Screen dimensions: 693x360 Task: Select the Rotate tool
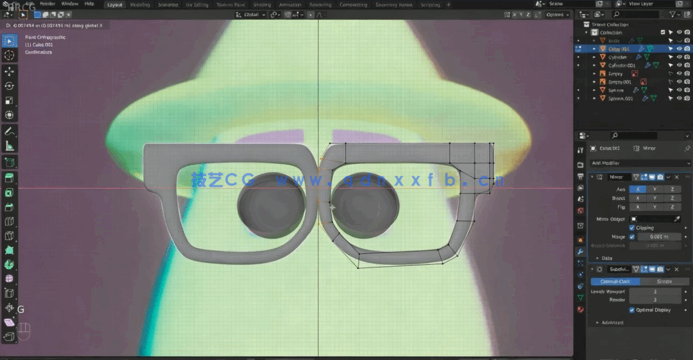(9, 86)
